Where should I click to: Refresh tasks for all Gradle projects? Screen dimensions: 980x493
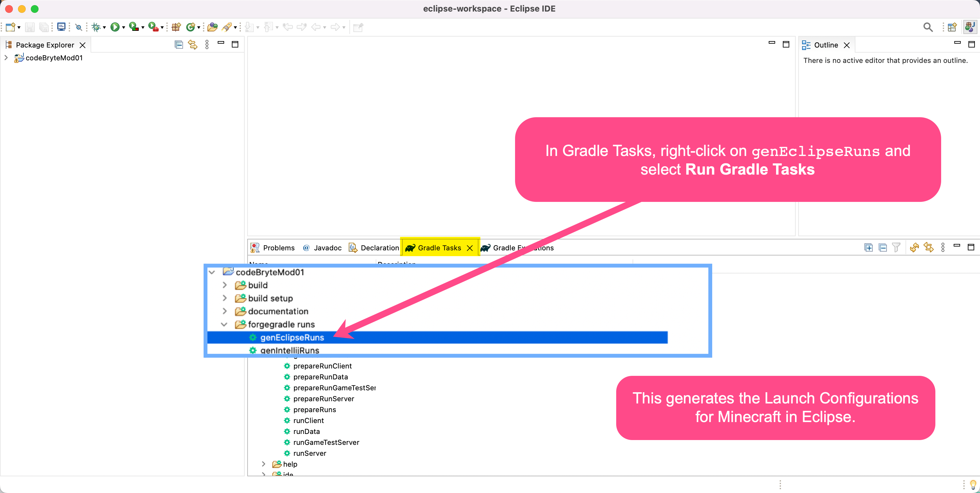[914, 248]
